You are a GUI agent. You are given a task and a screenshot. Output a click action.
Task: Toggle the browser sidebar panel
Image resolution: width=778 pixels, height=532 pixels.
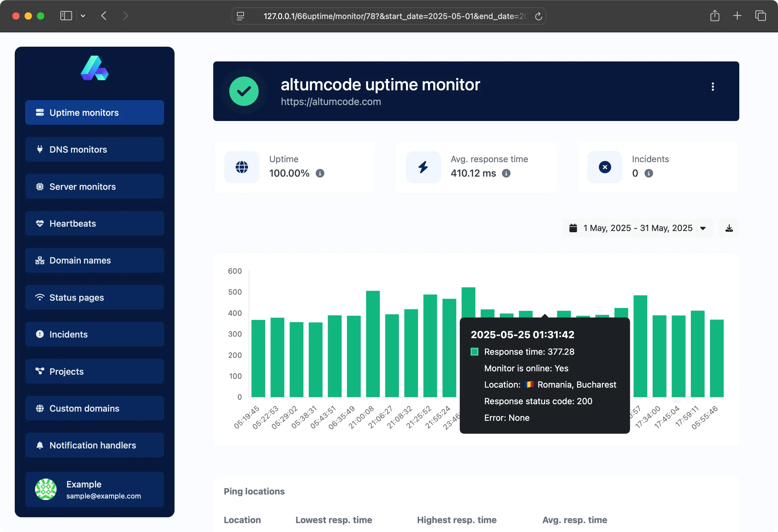[66, 16]
